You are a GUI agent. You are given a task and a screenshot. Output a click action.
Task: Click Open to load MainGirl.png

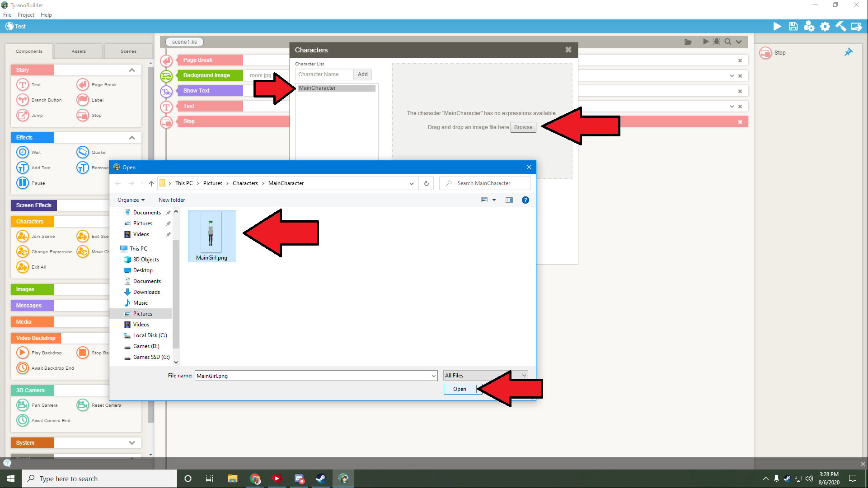(460, 389)
